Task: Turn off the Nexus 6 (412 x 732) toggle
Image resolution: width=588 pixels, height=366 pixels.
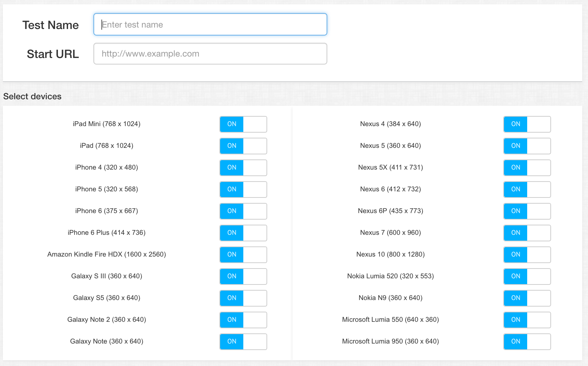Action: point(527,190)
